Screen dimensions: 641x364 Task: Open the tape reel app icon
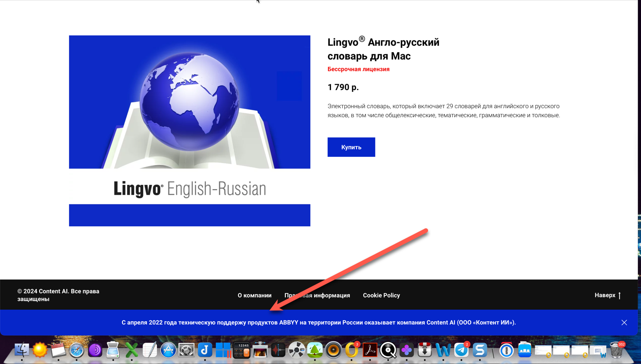(297, 350)
